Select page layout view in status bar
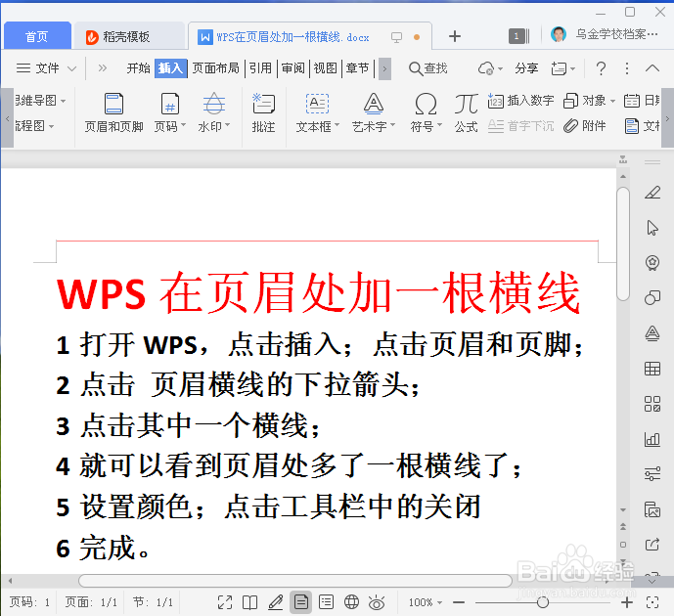 click(301, 602)
